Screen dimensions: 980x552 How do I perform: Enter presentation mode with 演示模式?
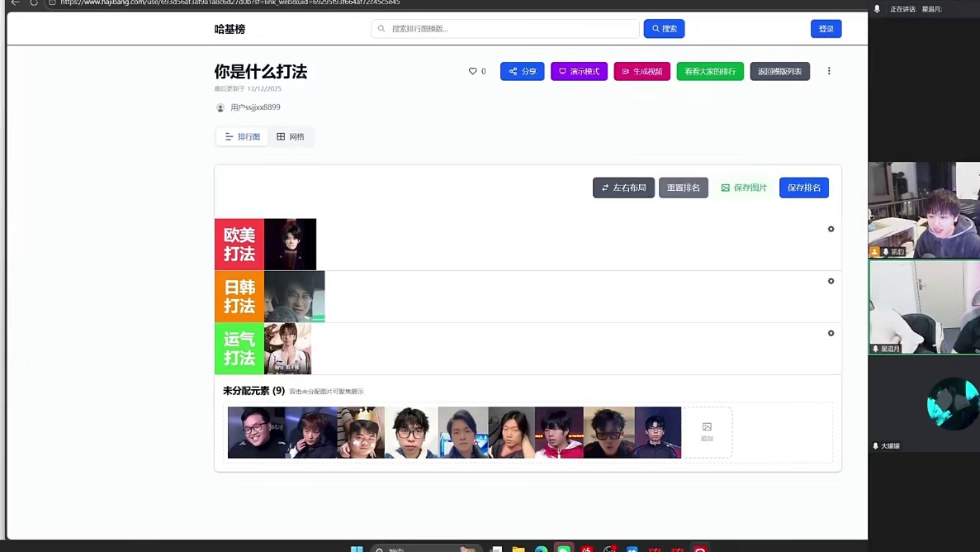579,71
